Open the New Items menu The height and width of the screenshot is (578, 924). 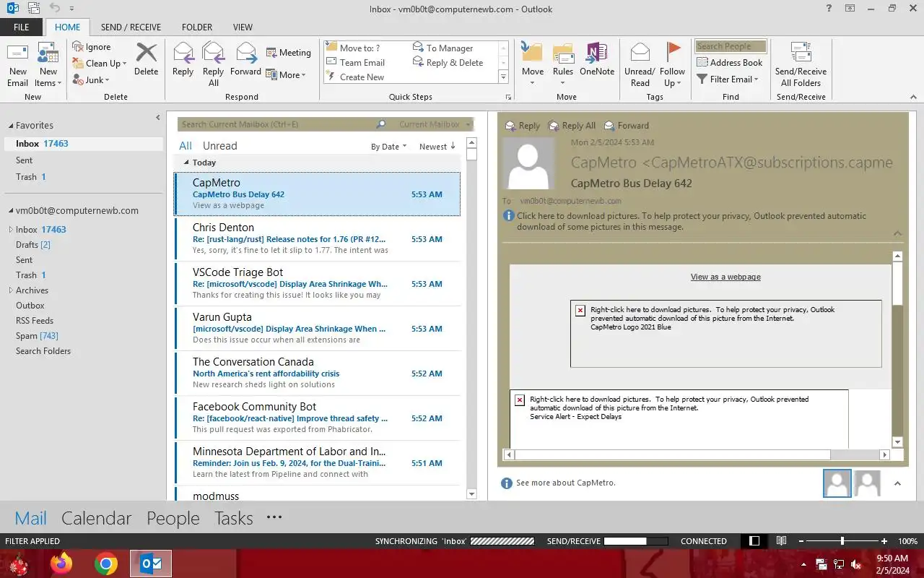[x=48, y=64]
